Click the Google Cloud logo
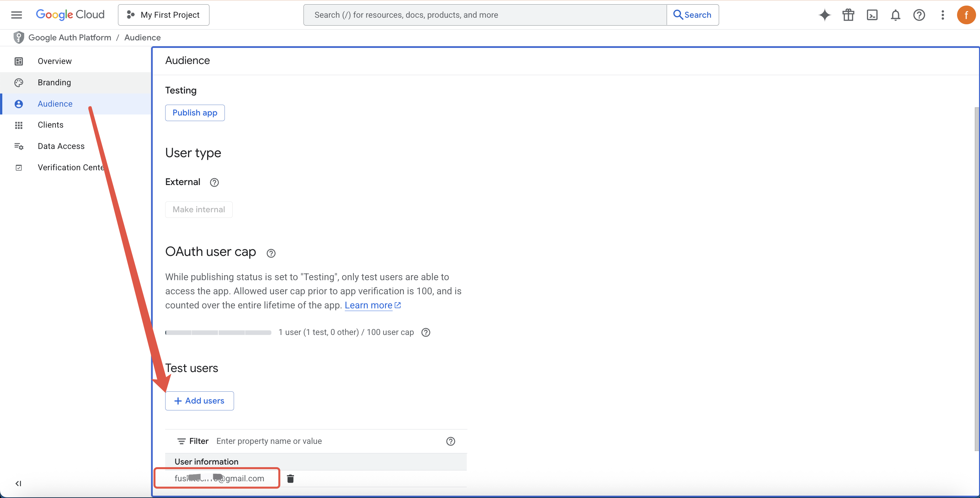 click(70, 15)
